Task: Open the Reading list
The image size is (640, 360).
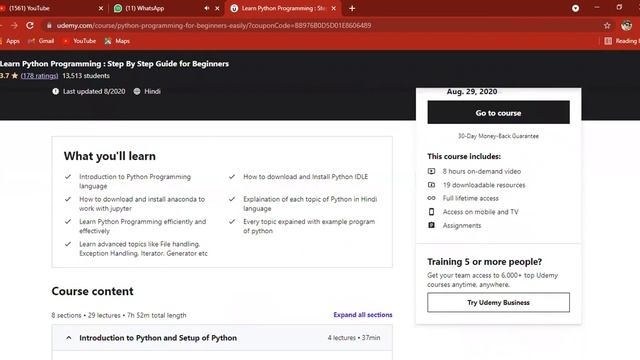Action: (621, 41)
